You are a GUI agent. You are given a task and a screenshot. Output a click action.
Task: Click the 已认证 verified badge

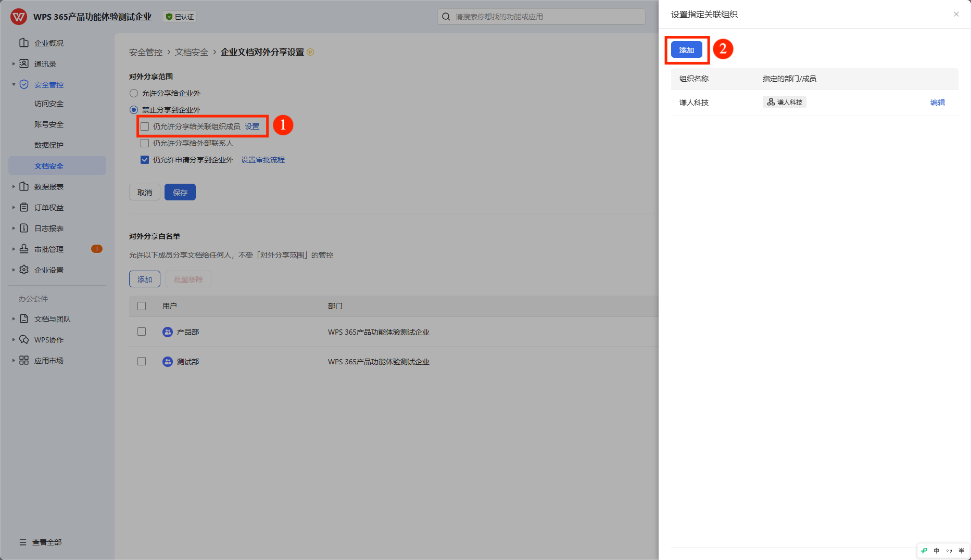tap(180, 17)
